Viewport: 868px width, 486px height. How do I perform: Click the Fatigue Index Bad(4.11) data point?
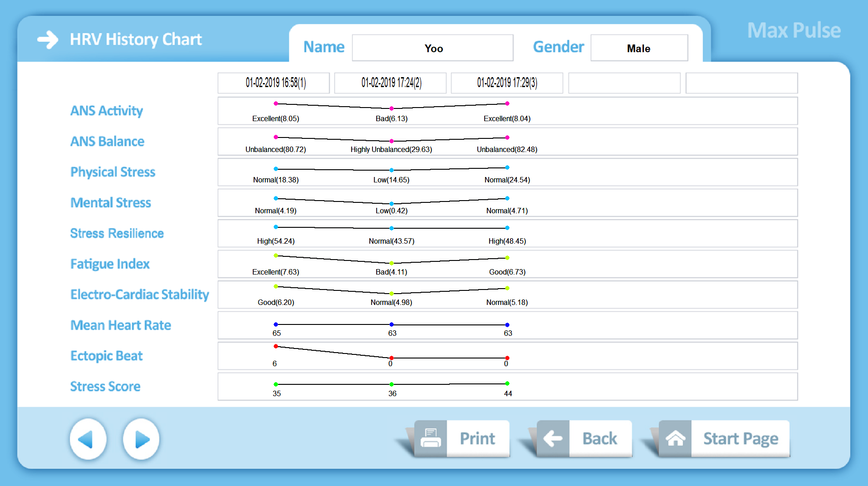[x=392, y=263]
